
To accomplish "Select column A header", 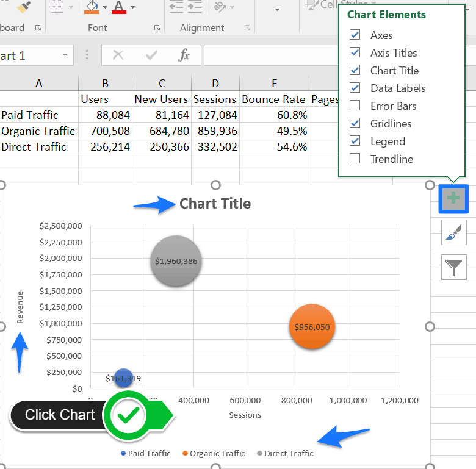I will 39,83.
